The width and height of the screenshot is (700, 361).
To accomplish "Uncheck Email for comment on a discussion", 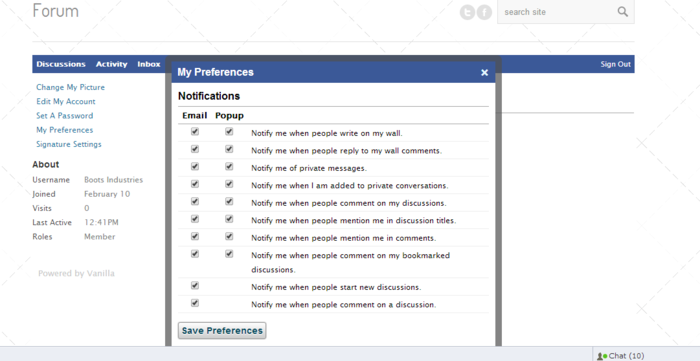I will 195,303.
